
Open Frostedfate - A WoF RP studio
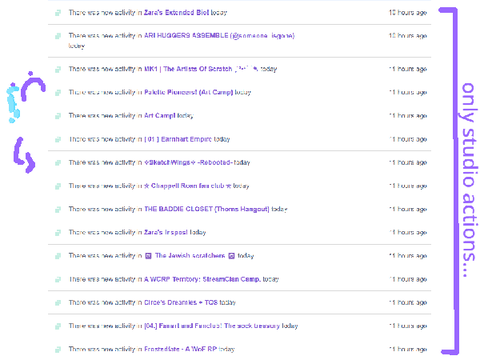181,349
